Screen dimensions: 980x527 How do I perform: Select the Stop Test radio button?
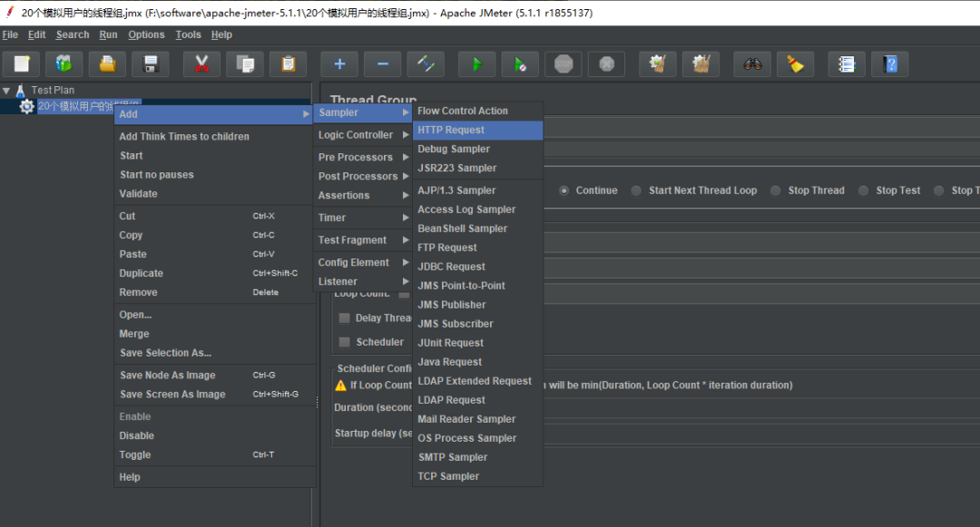coord(863,190)
